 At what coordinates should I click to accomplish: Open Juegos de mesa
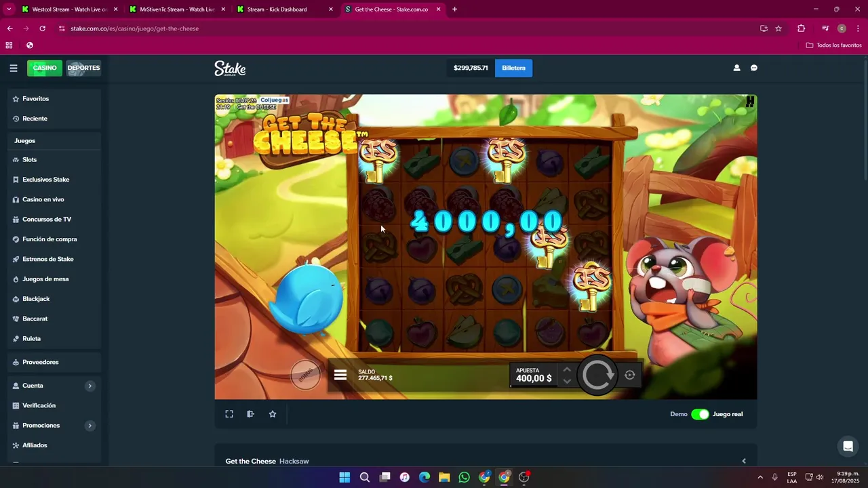(x=54, y=279)
